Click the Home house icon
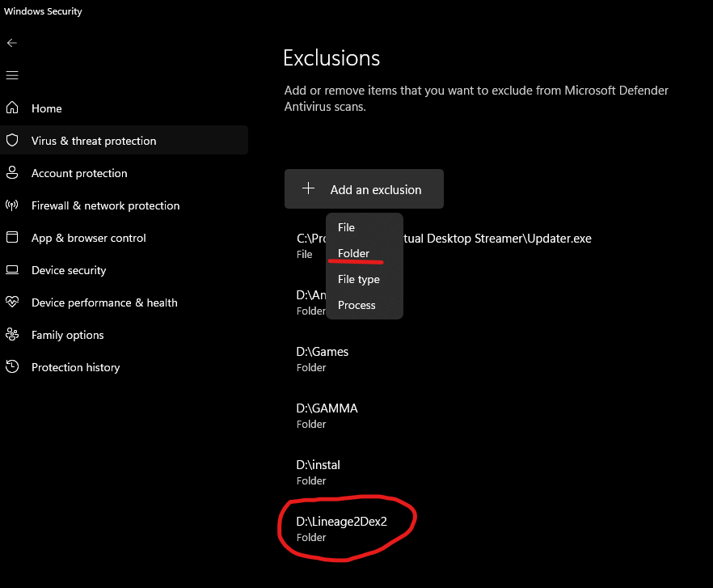713x588 pixels. click(x=12, y=108)
